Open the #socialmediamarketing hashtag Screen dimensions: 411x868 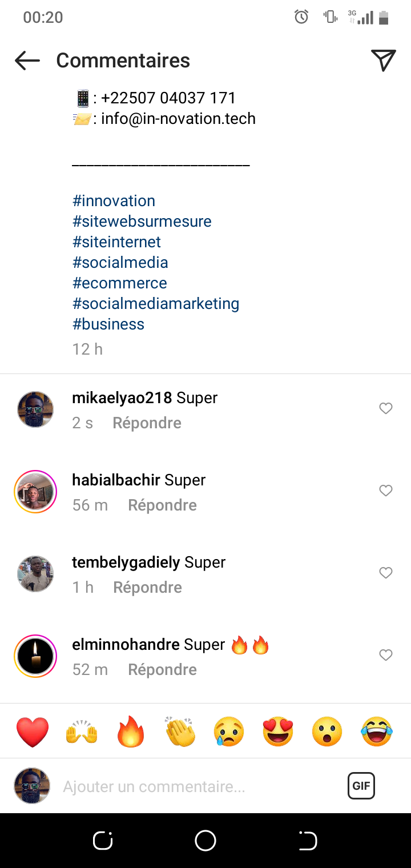coord(156,304)
